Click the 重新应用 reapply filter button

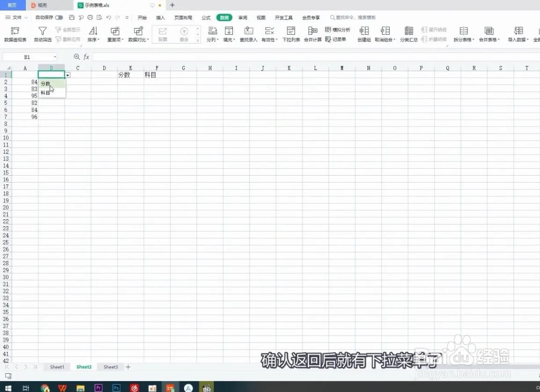(x=68, y=39)
